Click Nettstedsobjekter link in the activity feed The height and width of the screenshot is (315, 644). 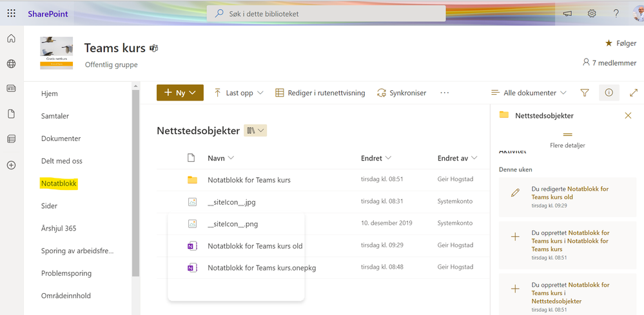(556, 301)
